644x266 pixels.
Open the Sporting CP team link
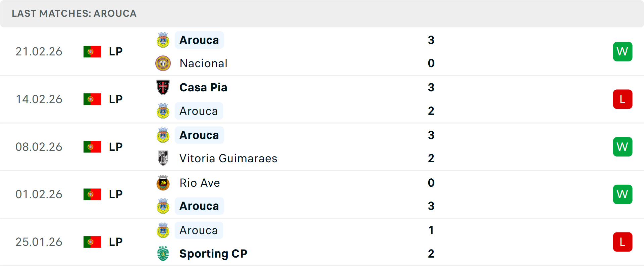(x=213, y=254)
